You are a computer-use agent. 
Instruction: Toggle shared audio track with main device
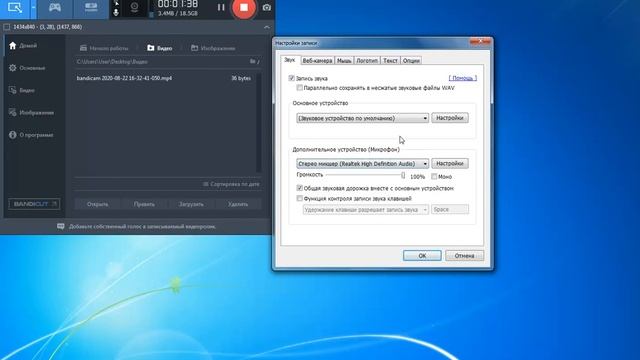click(300, 188)
